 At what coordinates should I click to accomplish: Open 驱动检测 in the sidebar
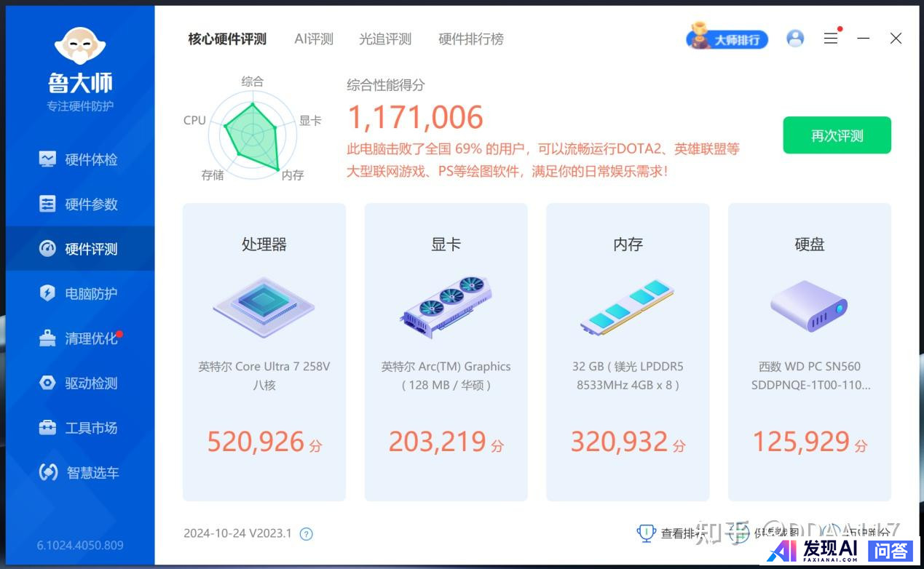pos(80,383)
